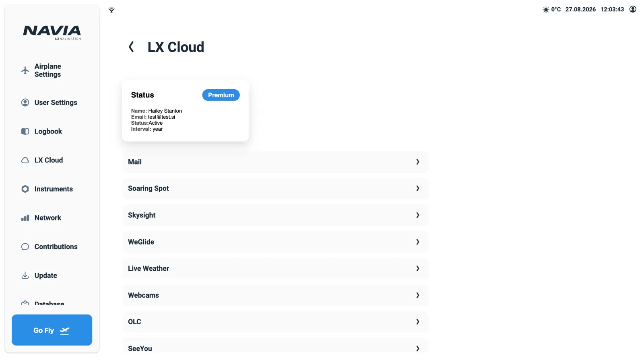The image size is (644, 362).
Task: Click the account icon in top right
Action: [x=633, y=9]
